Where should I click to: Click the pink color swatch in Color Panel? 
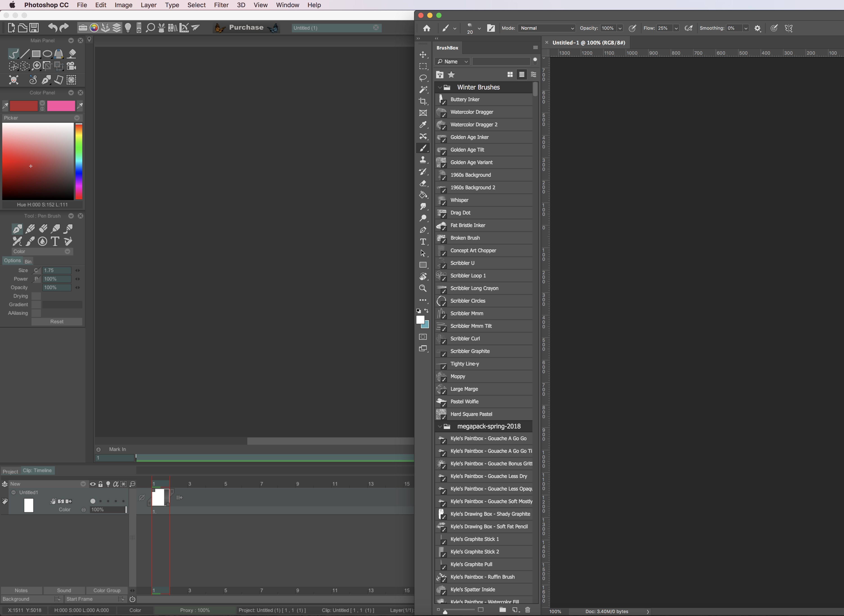(61, 106)
